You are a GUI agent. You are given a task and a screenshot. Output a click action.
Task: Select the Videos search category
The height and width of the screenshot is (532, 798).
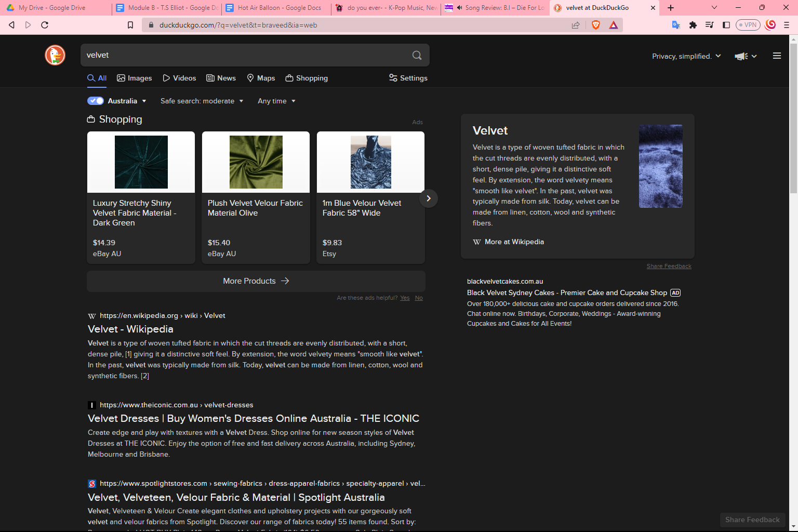click(179, 78)
